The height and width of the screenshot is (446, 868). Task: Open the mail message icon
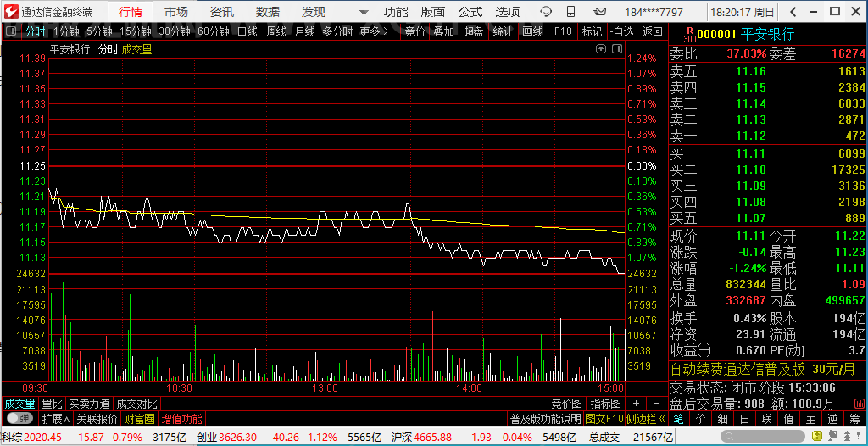pyautogui.click(x=599, y=12)
